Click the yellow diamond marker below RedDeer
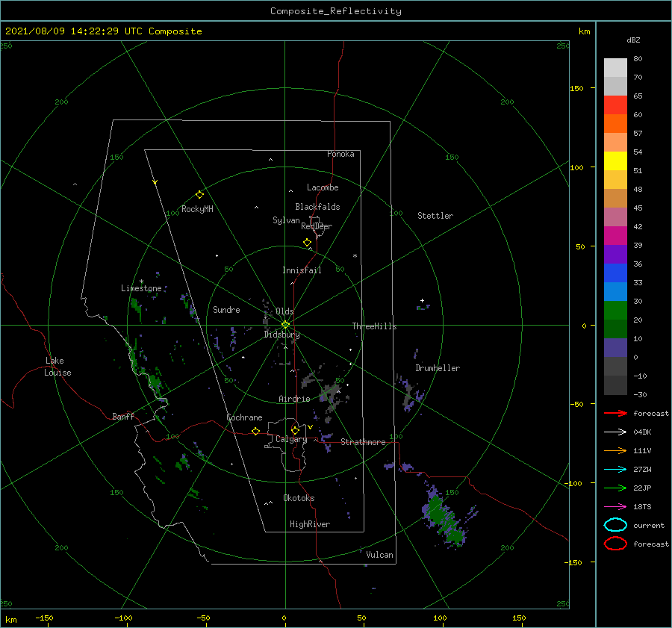 (307, 243)
